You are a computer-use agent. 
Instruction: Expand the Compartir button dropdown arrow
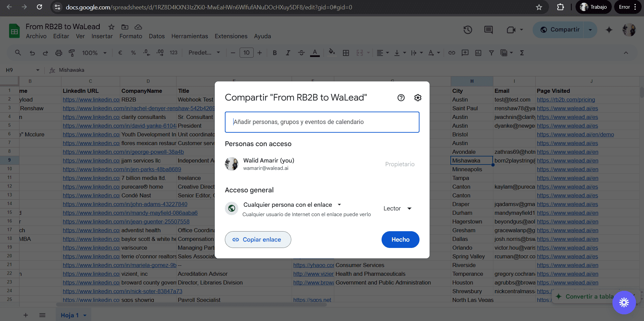click(590, 29)
